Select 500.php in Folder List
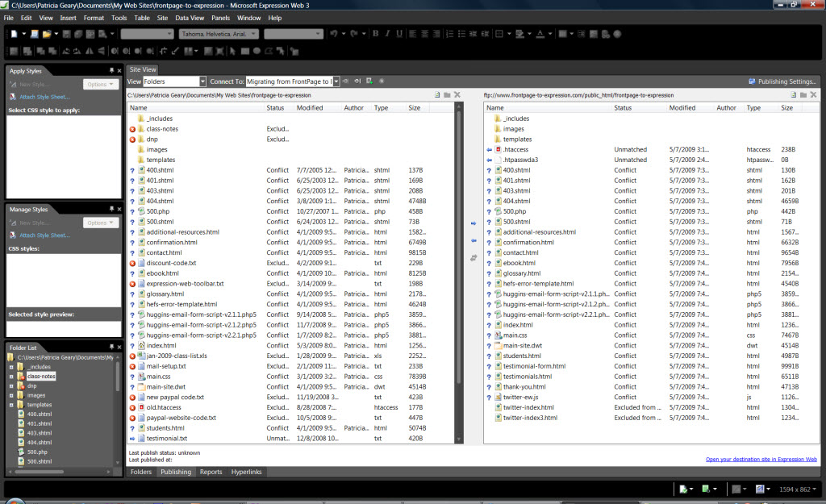 pos(37,452)
